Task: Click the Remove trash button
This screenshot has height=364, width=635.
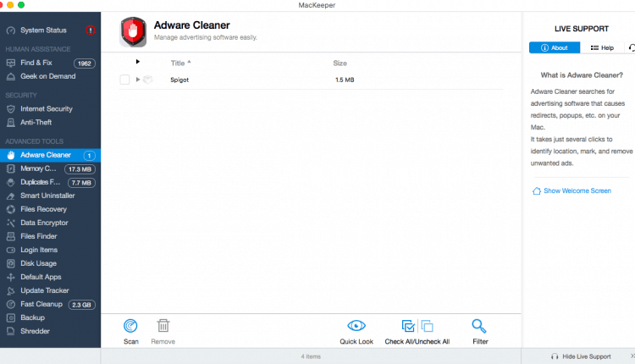Action: click(163, 332)
